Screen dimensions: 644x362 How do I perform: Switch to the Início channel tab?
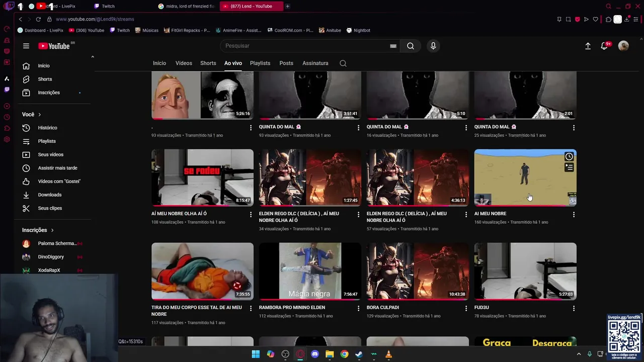pos(159,63)
